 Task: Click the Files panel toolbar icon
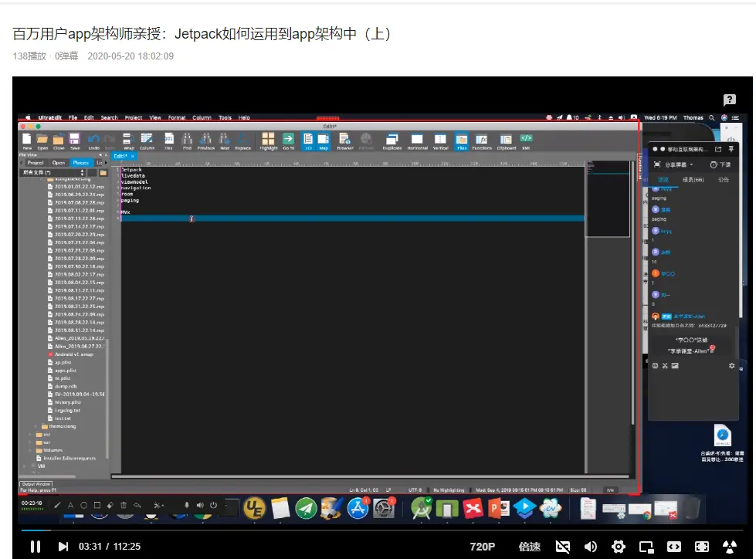462,141
